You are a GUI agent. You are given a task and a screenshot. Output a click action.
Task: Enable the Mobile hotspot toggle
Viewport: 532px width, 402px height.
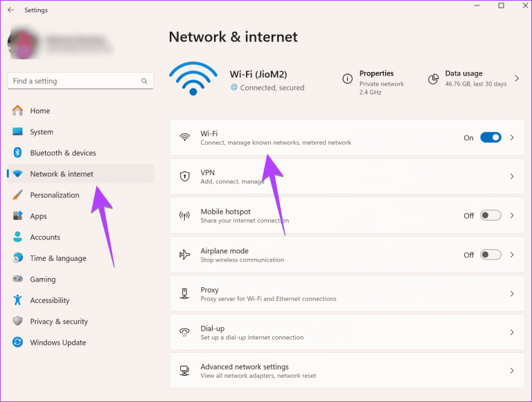490,216
